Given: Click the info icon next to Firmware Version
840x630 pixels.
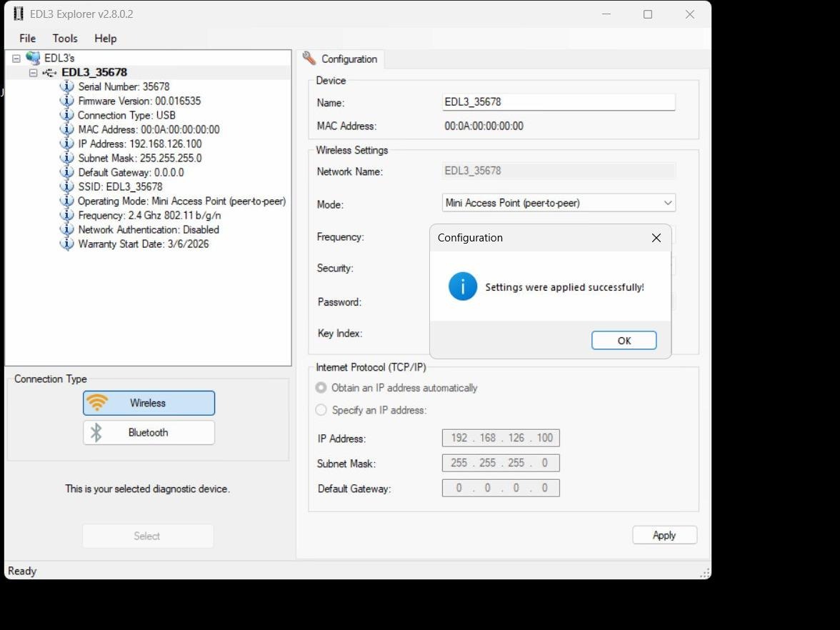Looking at the screenshot, I should pos(66,101).
